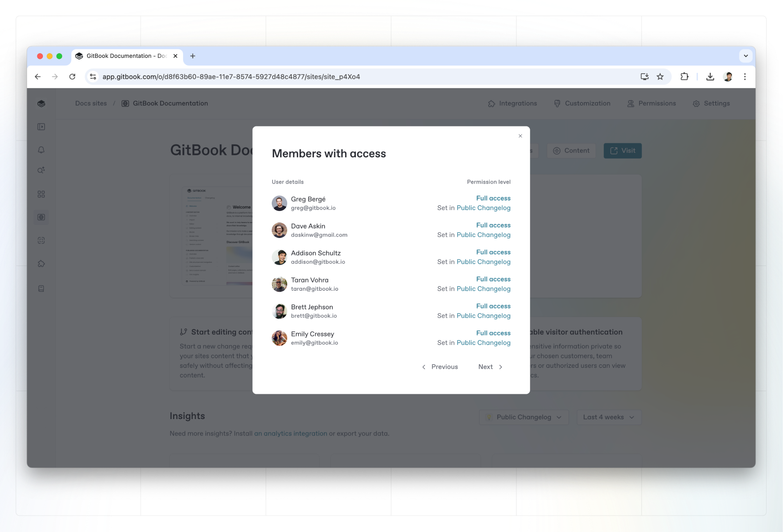The height and width of the screenshot is (532, 783).
Task: Reload the page with refresh icon
Action: coord(72,77)
